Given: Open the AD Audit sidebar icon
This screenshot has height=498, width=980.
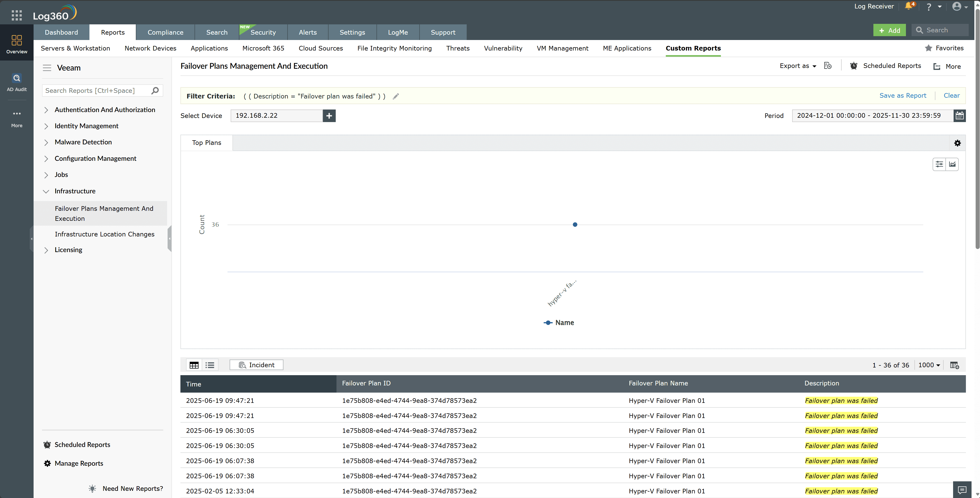Looking at the screenshot, I should [x=16, y=82].
